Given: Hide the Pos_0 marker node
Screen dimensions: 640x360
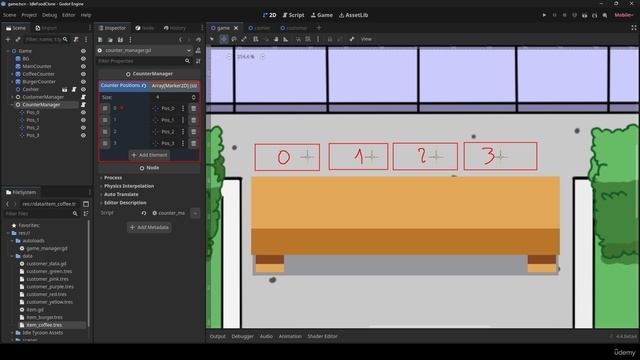Looking at the screenshot, I should coord(83,112).
